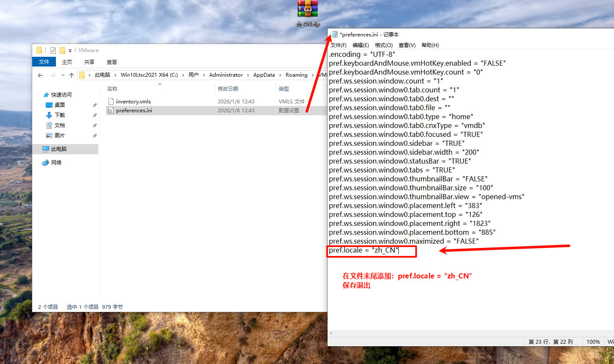Click the inventory.vmls file icon

click(x=111, y=102)
